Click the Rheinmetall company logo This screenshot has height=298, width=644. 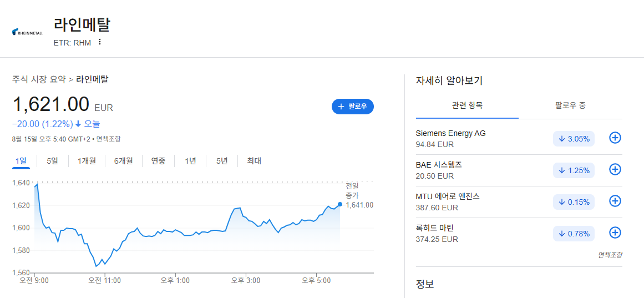[x=28, y=32]
